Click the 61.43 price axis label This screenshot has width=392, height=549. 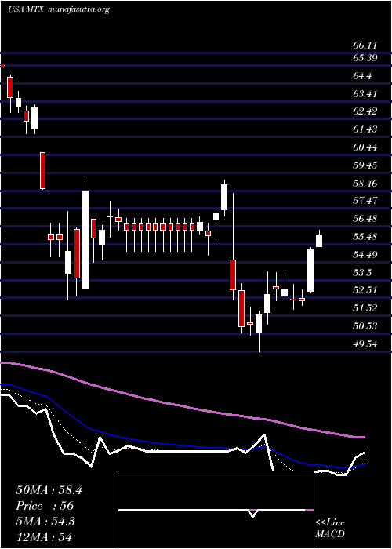365,129
